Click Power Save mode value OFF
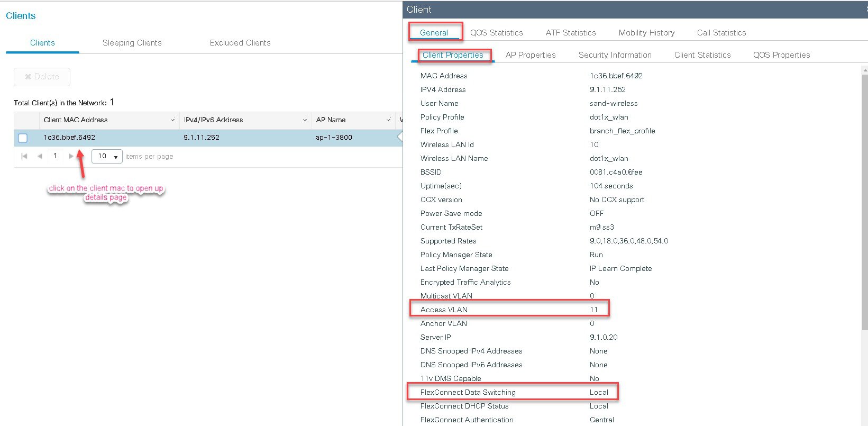The height and width of the screenshot is (426, 868). click(596, 214)
